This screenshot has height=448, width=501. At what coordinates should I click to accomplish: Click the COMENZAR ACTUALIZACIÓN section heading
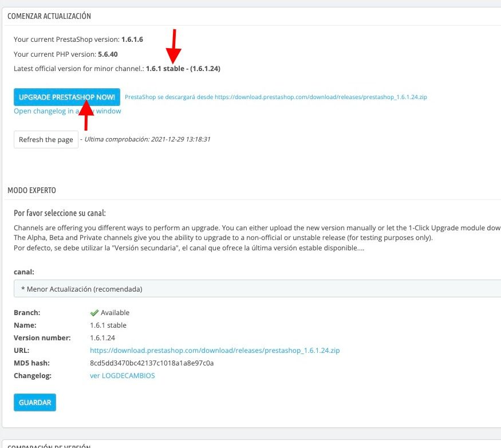49,16
